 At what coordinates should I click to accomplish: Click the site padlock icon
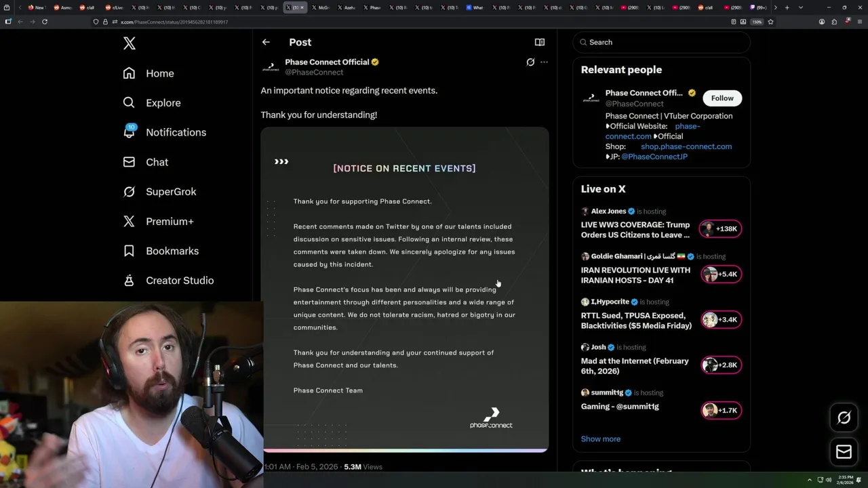[x=105, y=22]
